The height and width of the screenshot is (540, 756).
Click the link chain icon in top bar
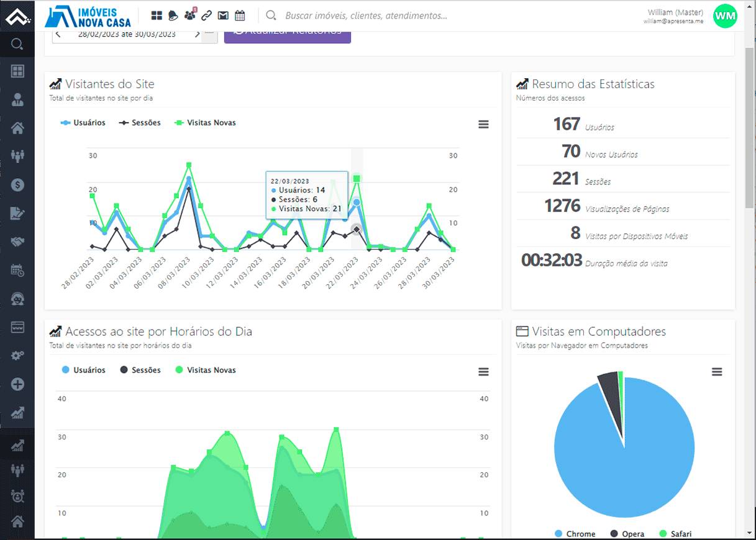click(x=206, y=16)
